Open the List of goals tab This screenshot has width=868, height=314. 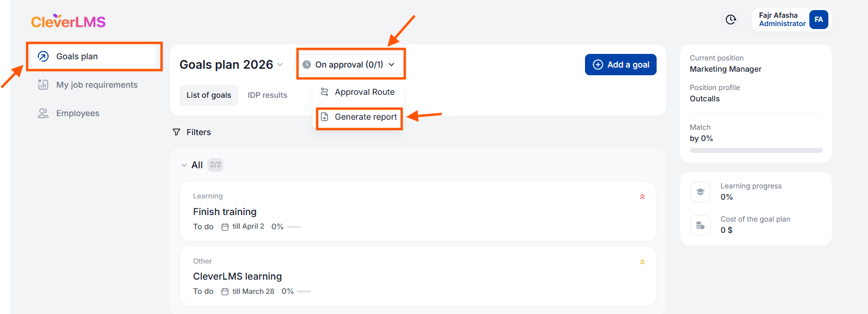click(208, 95)
